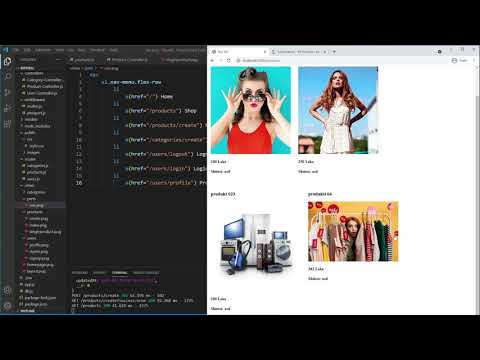Switch to the Output panel tab
480x360 pixels.
(x=99, y=273)
